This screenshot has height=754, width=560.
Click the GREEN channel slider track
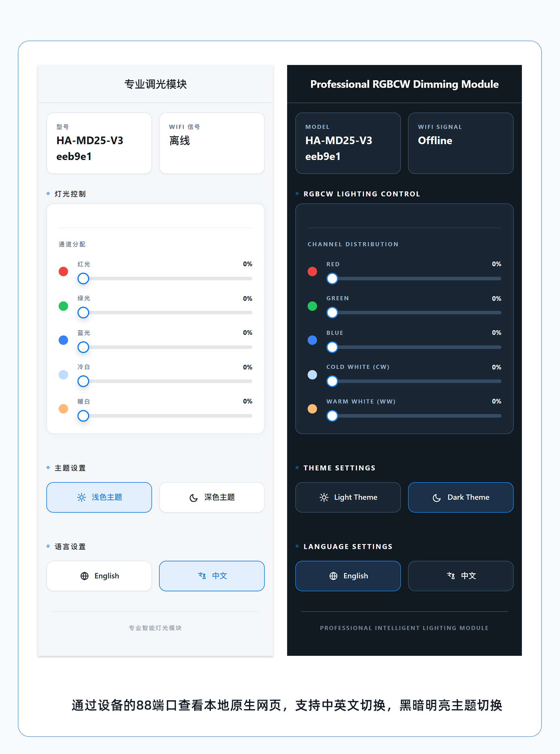coord(414,312)
